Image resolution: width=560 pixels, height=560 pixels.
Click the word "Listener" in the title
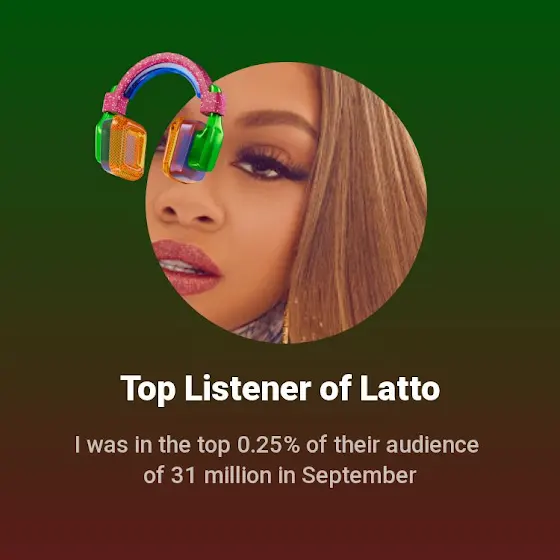[248, 388]
